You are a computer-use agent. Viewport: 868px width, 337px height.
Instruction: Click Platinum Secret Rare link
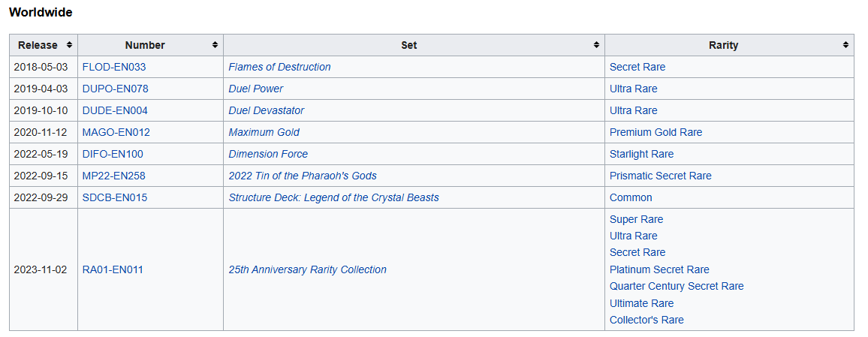pos(659,269)
